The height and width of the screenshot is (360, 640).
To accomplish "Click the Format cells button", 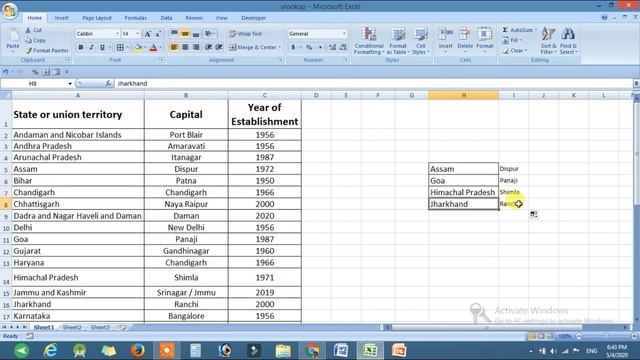I will tap(485, 40).
